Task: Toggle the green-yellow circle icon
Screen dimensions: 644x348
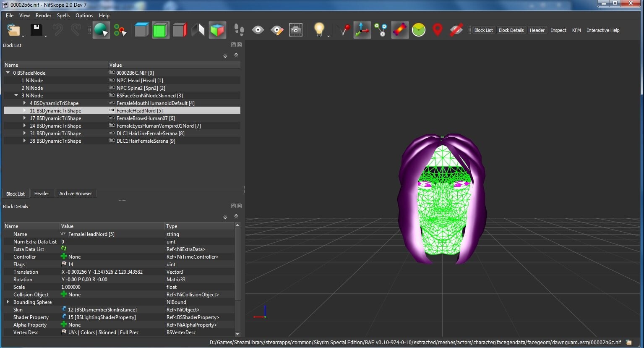Action: [419, 30]
